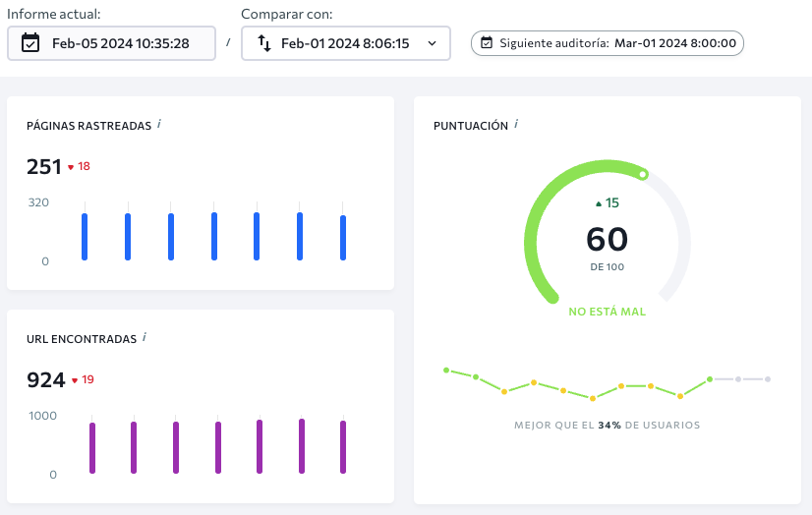Viewport: 812px width, 515px height.
Task: Click the last green point on score trendline
Action: [710, 379]
